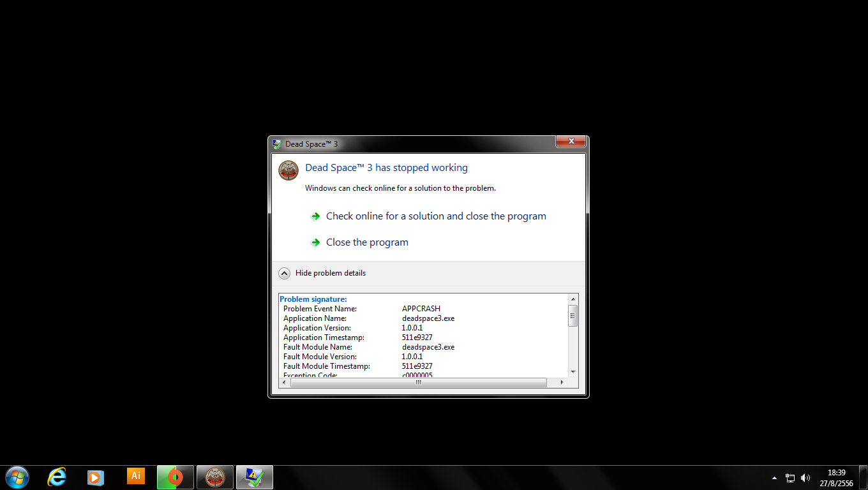Open the volume speaker icon in the tray
The height and width of the screenshot is (490, 868).
point(805,478)
